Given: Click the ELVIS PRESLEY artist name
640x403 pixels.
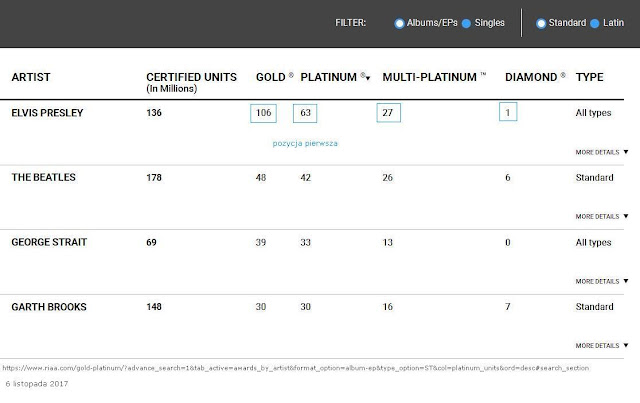Looking at the screenshot, I should [47, 113].
